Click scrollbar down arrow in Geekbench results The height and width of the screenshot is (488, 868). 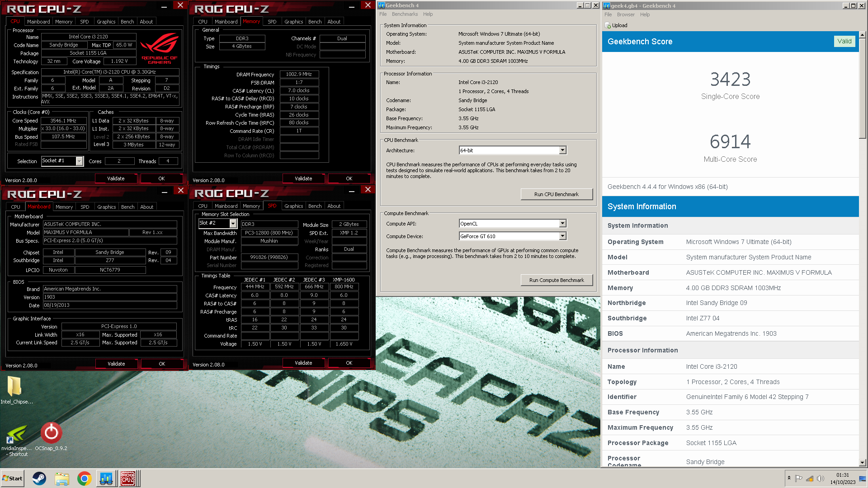862,462
